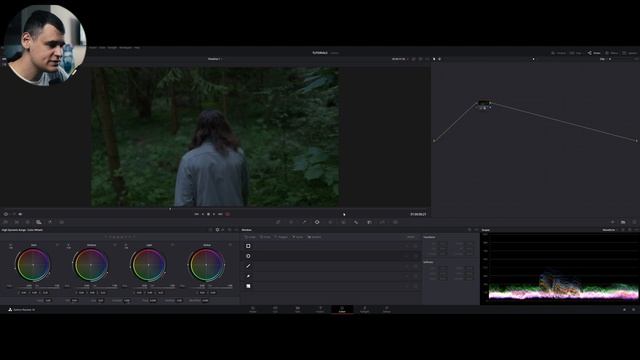Reset the Dark wheel
The width and height of the screenshot is (640, 360).
[57, 245]
